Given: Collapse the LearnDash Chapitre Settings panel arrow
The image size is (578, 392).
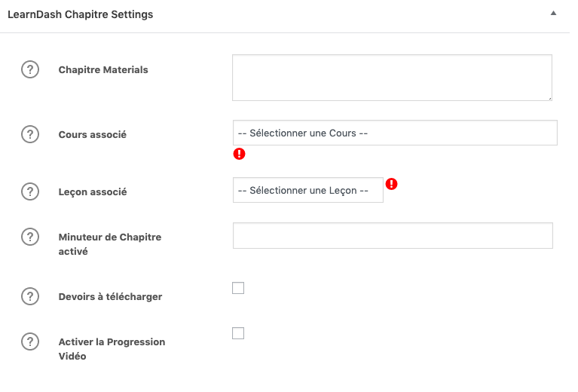Looking at the screenshot, I should [x=553, y=14].
